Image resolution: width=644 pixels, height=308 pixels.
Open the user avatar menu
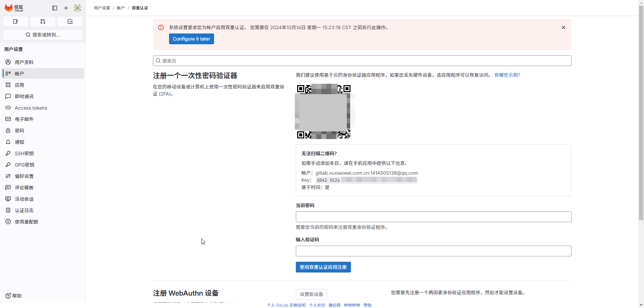77,8
